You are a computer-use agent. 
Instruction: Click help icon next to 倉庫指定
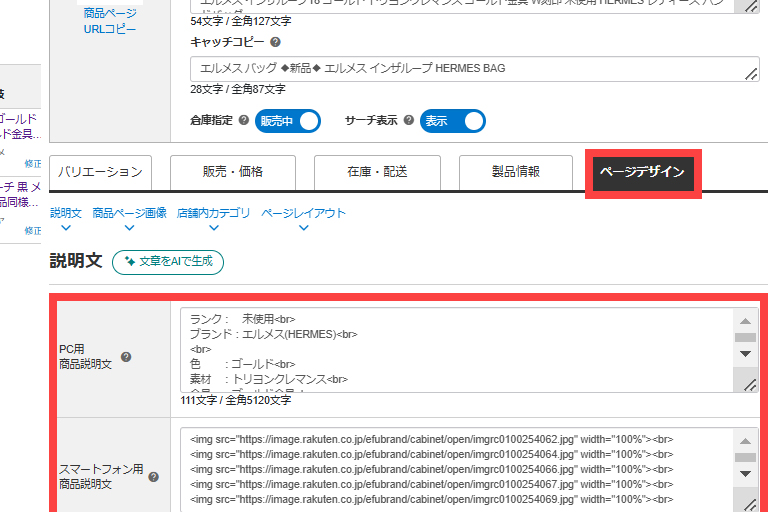point(243,120)
